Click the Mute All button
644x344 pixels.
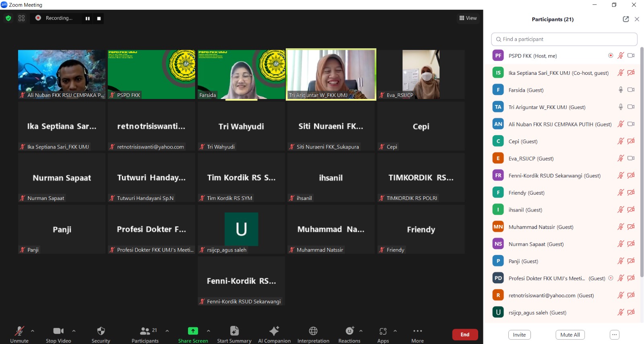click(x=570, y=335)
